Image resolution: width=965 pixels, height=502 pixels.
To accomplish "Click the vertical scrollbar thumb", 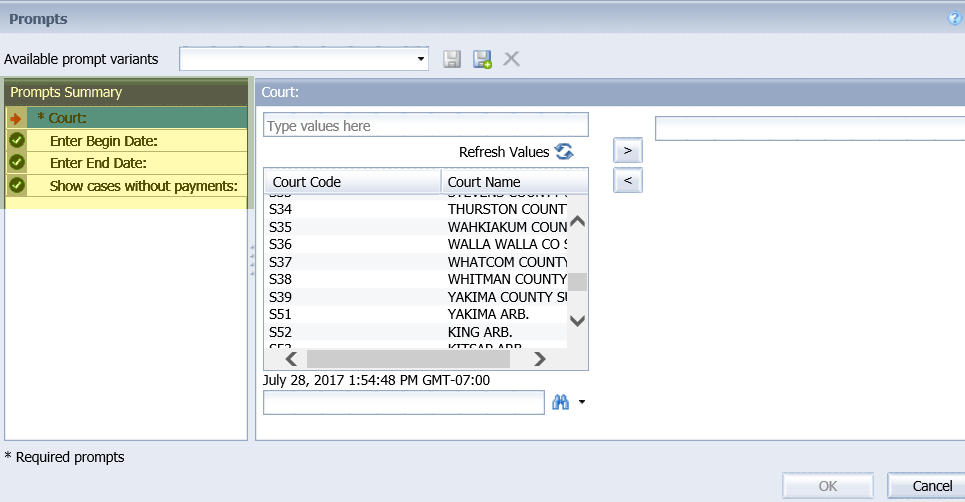I will (x=577, y=282).
